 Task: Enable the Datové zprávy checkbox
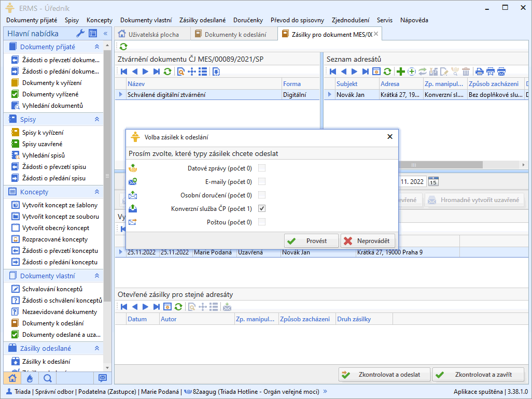[x=262, y=168]
